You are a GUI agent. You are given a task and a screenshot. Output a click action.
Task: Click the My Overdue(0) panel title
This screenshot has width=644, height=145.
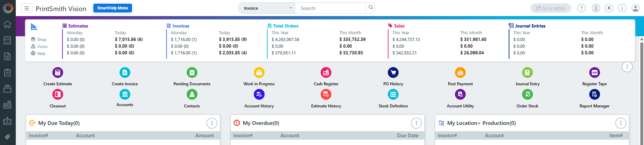(261, 123)
